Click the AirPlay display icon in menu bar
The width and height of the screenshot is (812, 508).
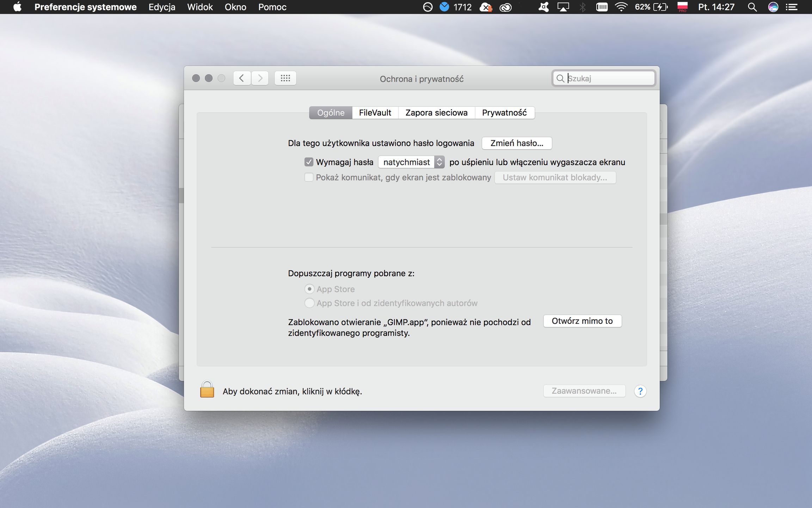(563, 7)
